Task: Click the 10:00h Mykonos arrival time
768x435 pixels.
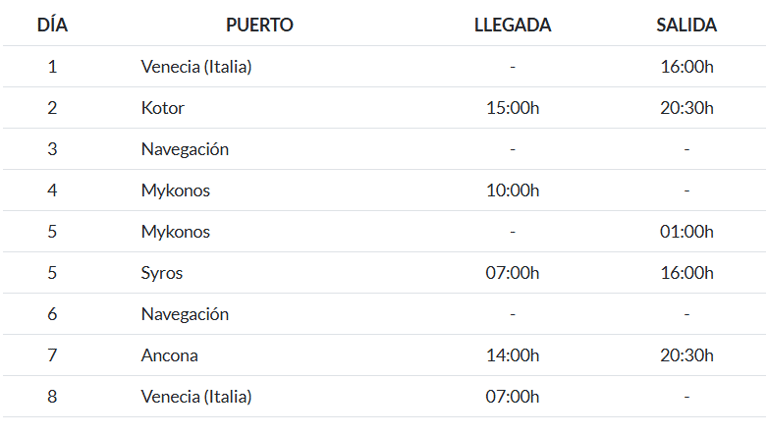Action: [x=512, y=190]
